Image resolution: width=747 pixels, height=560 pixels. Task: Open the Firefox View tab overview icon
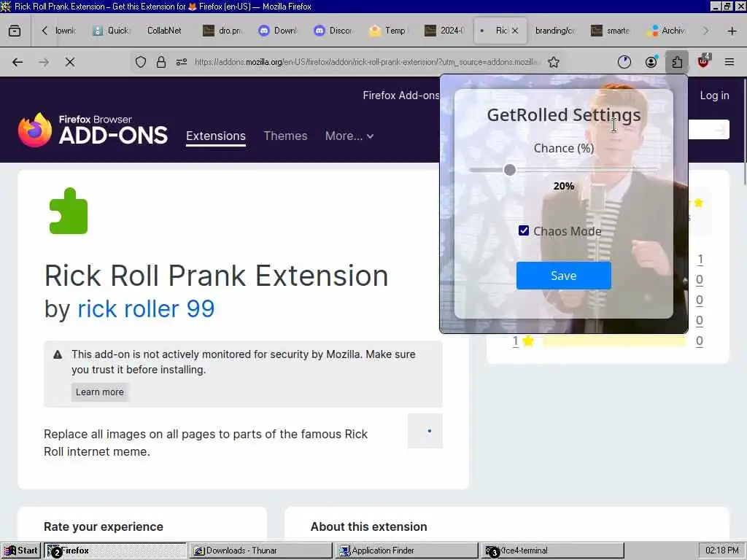point(15,31)
